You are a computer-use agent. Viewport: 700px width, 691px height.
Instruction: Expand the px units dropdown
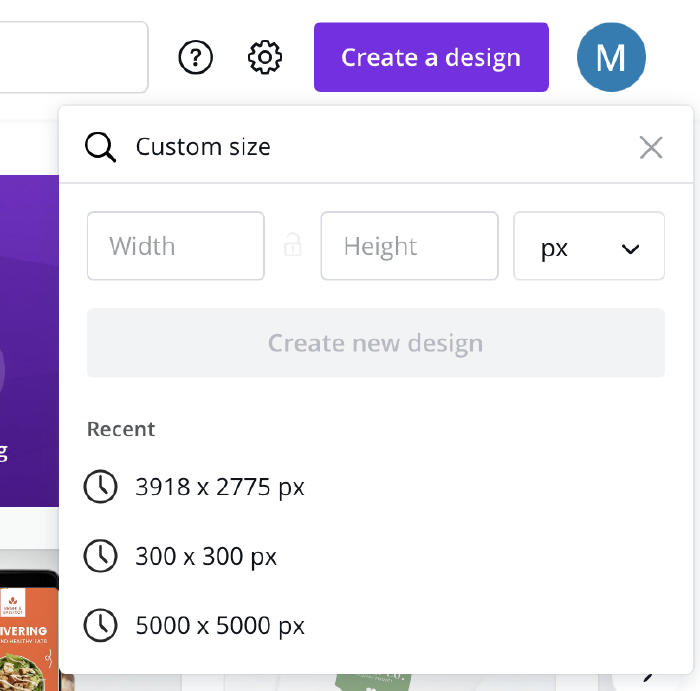point(589,246)
